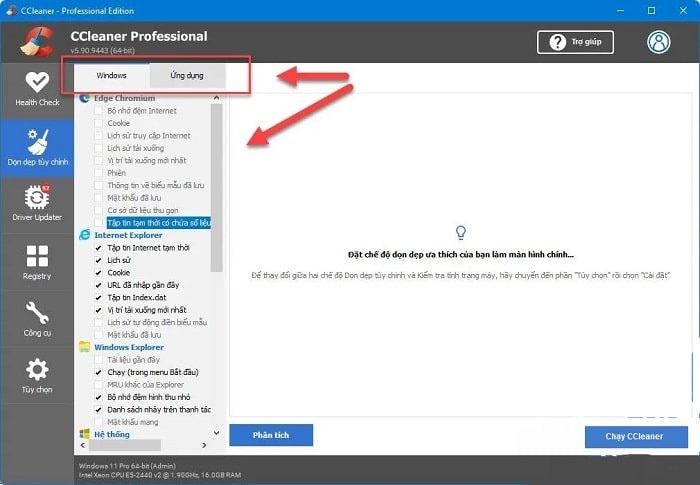
Task: Select the Internet Explorer group header
Action: pos(128,235)
